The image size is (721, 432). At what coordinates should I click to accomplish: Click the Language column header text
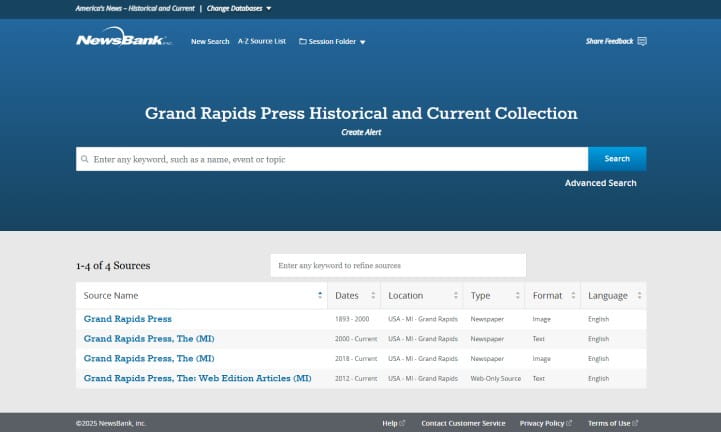(607, 296)
